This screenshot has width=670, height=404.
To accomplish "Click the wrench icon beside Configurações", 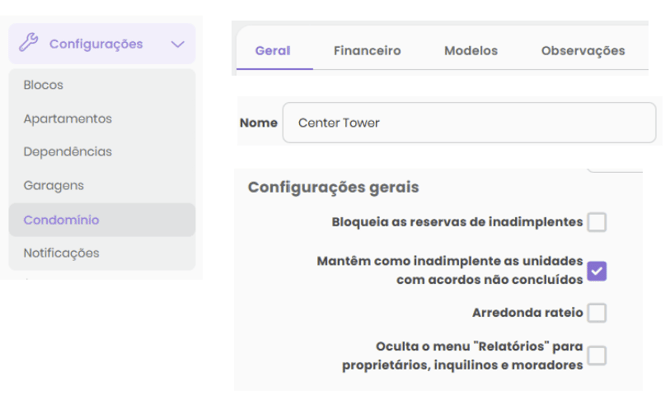I will pos(29,43).
